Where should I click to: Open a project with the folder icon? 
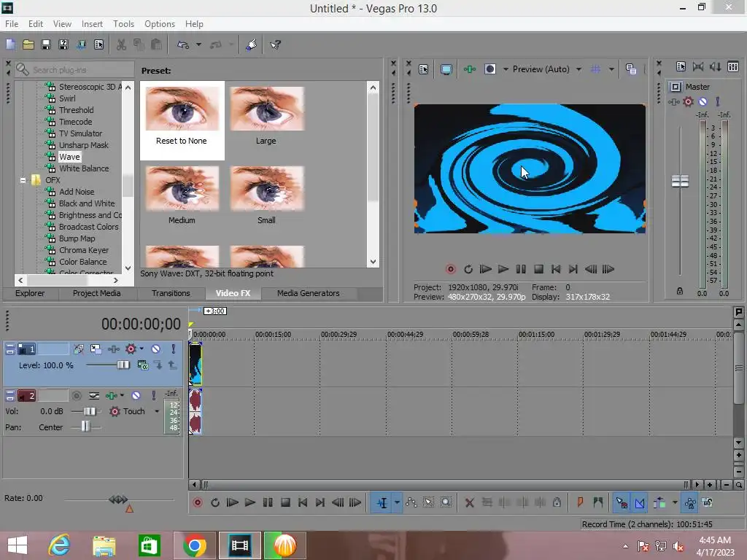tap(28, 44)
